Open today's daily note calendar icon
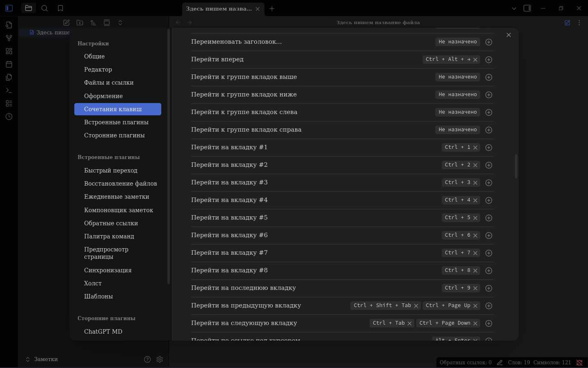Screen dimensions: 588x368 coord(9,64)
